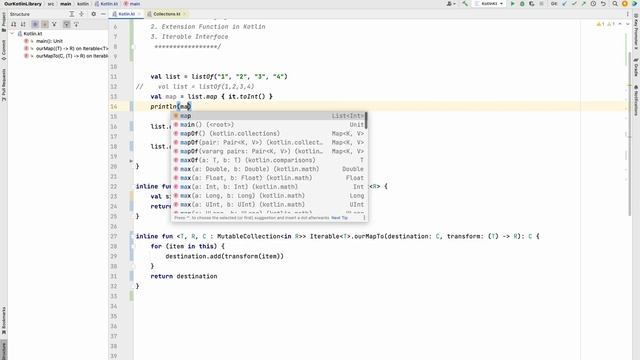Open the Project tool window tab

pos(4,22)
